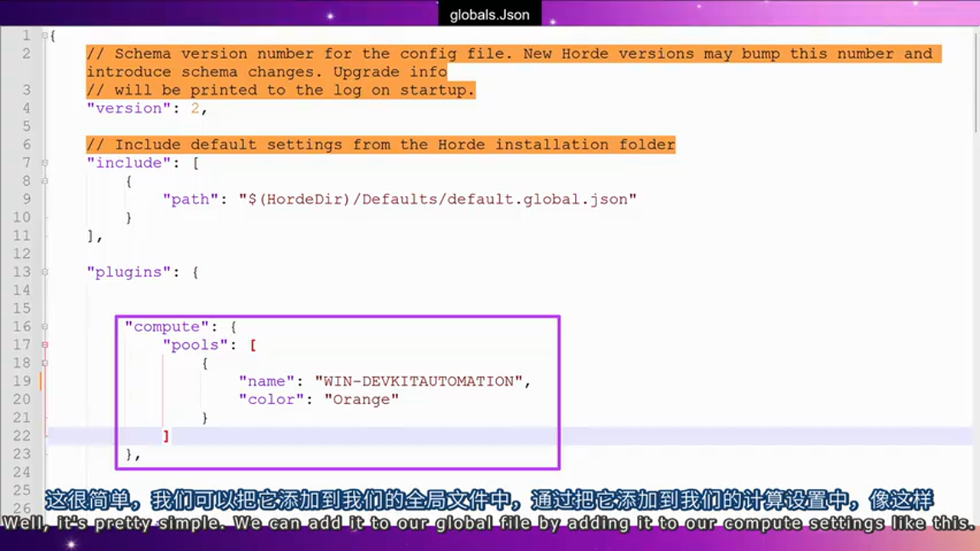Select the globals.Json tab

[x=489, y=14]
